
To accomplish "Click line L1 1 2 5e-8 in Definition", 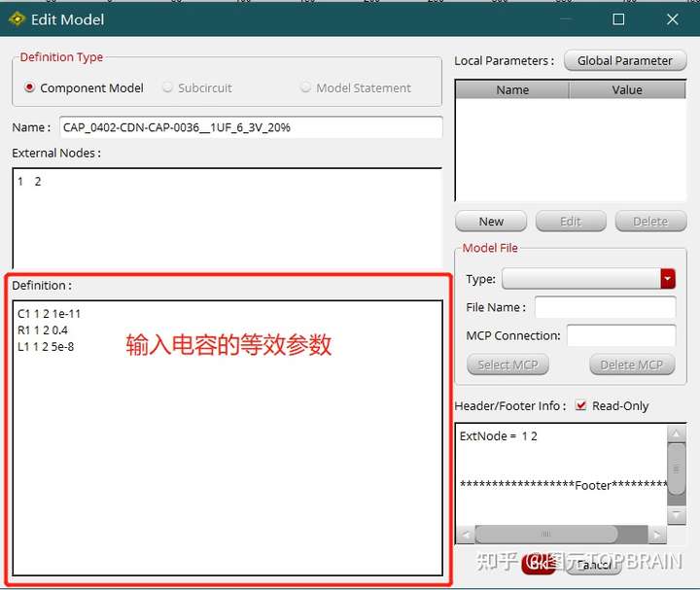I will click(46, 347).
